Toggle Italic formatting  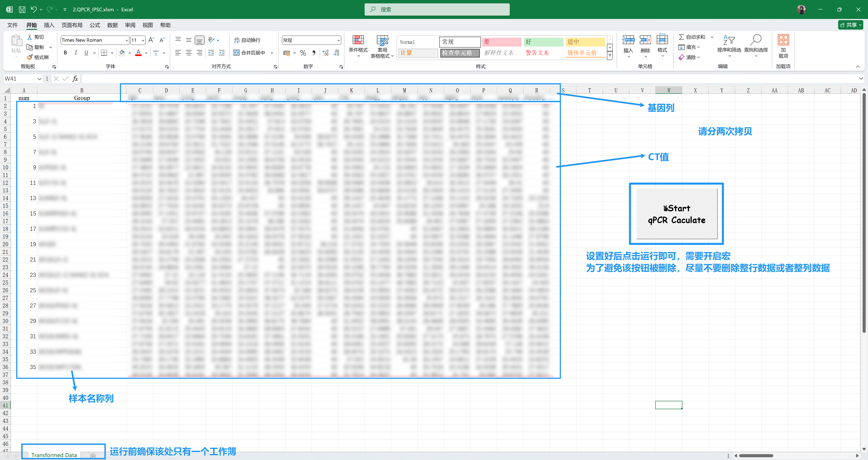pos(76,53)
